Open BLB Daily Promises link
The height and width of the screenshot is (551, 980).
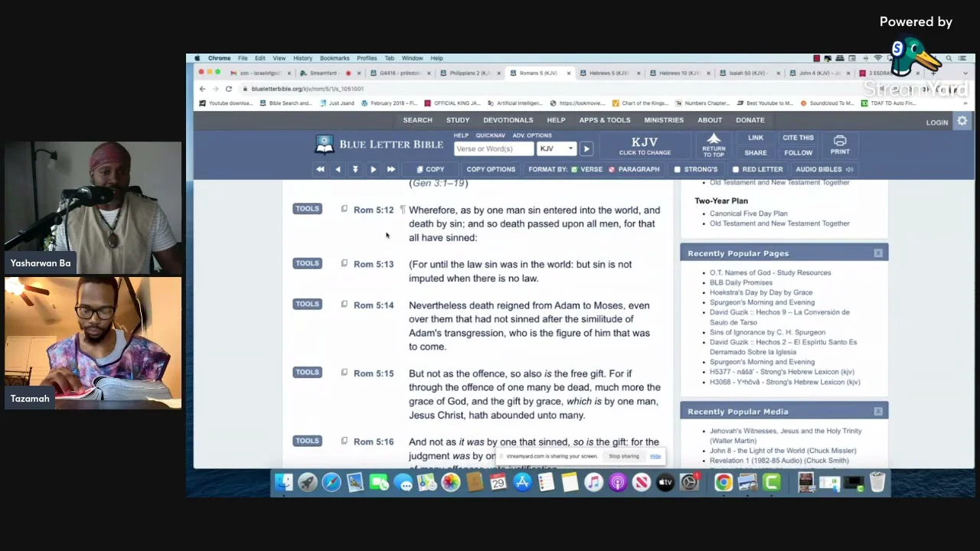(740, 282)
